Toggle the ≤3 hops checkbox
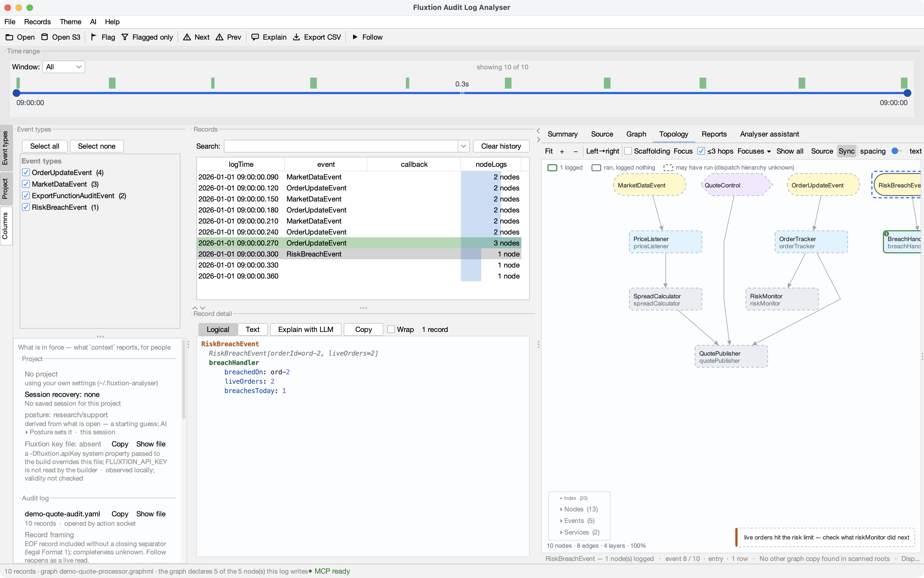This screenshot has width=924, height=578. pyautogui.click(x=701, y=151)
